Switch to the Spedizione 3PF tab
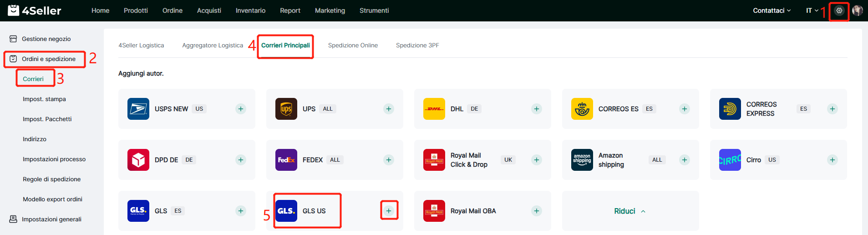 (417, 45)
